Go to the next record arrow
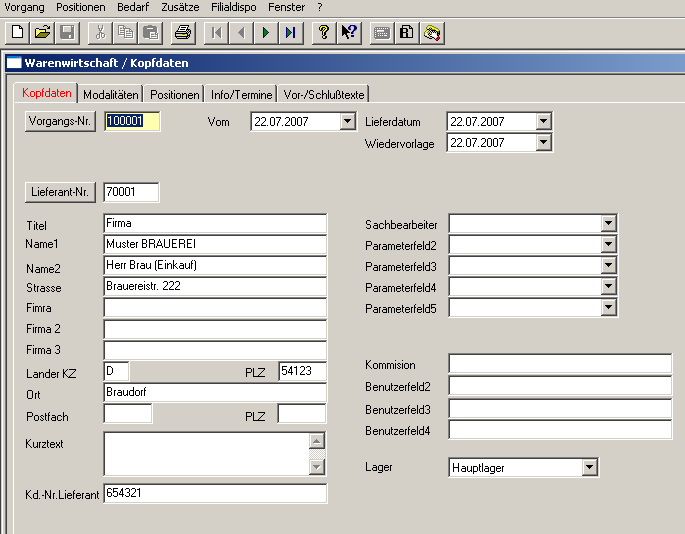Screen dimensions: 685x534 point(266,32)
